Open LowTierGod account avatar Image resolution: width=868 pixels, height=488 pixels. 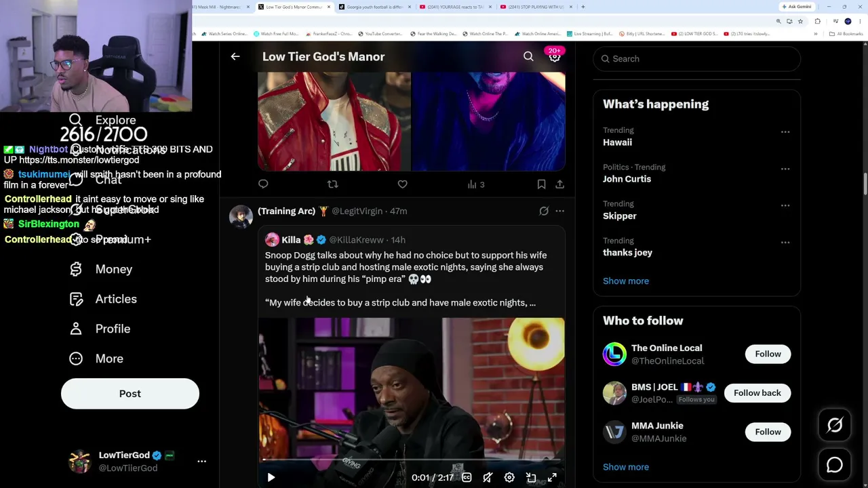click(x=80, y=462)
